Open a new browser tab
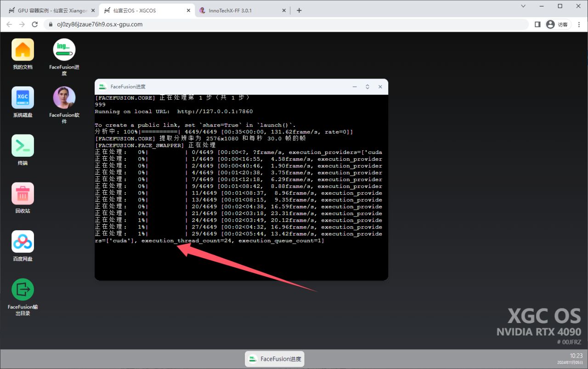Image resolution: width=588 pixels, height=369 pixels. tap(299, 11)
